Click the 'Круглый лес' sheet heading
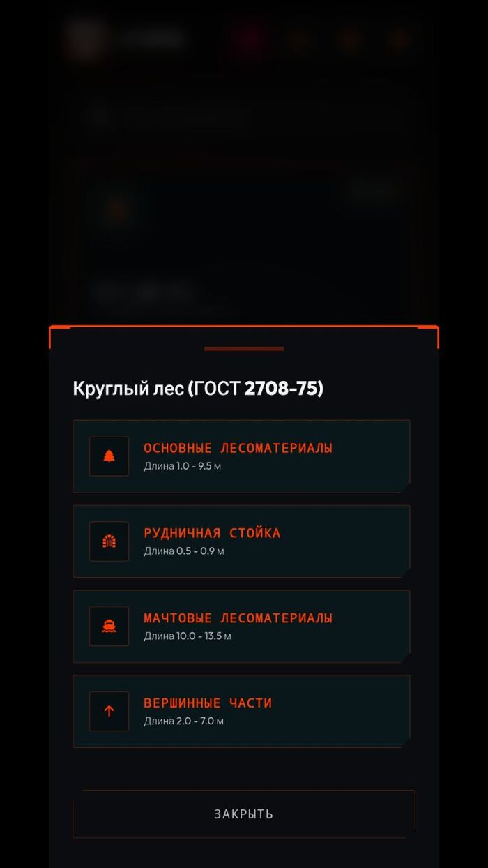Screen dimensions: 488x868 (128, 389)
